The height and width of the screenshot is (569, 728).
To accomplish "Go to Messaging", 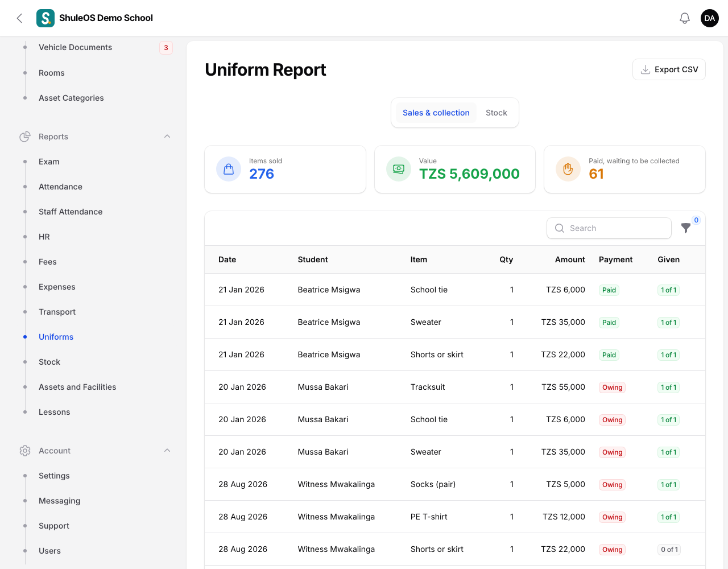I will pos(60,501).
